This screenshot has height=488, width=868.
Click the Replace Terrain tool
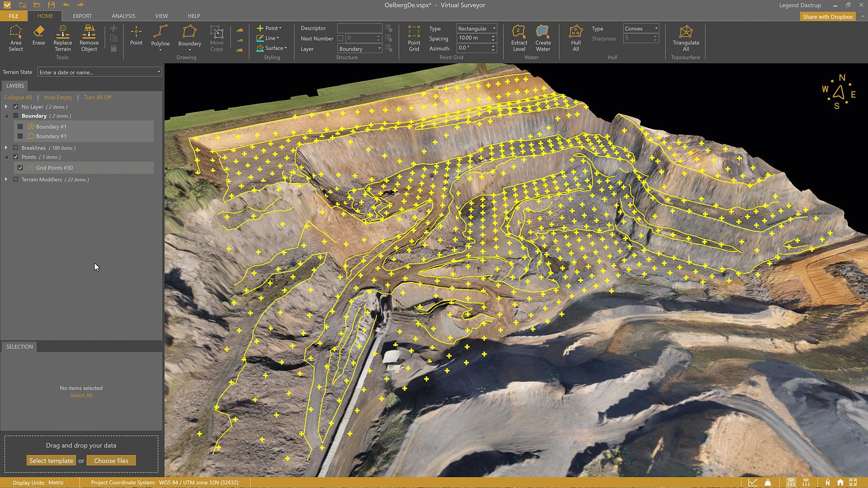pyautogui.click(x=63, y=38)
